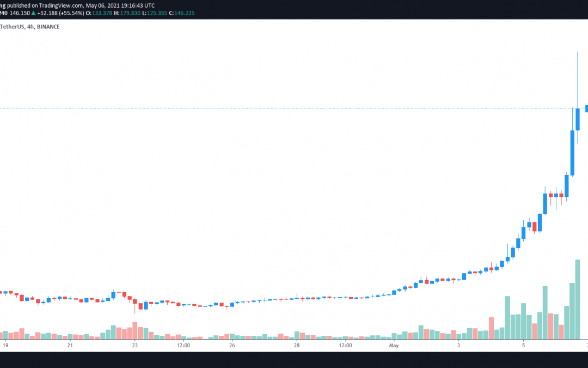Click the 'published on TradingView.com' header text

[45, 5]
